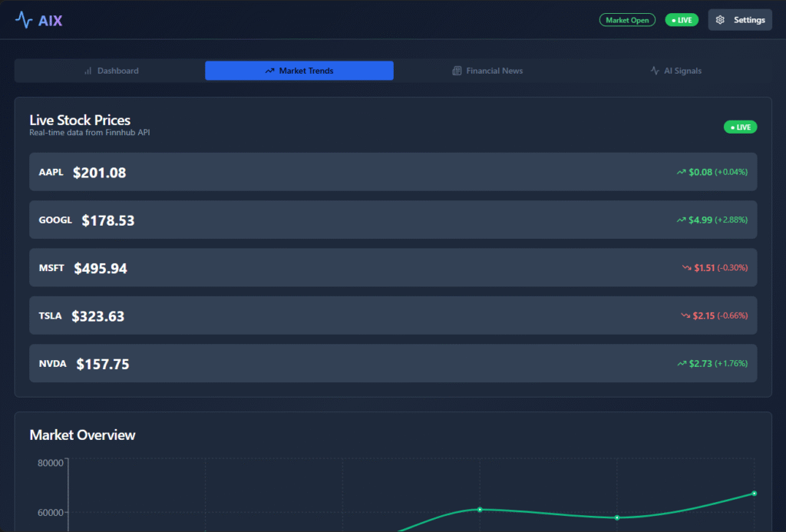Click the 60000 axis label
Screen dimensions: 786x532
click(x=51, y=513)
